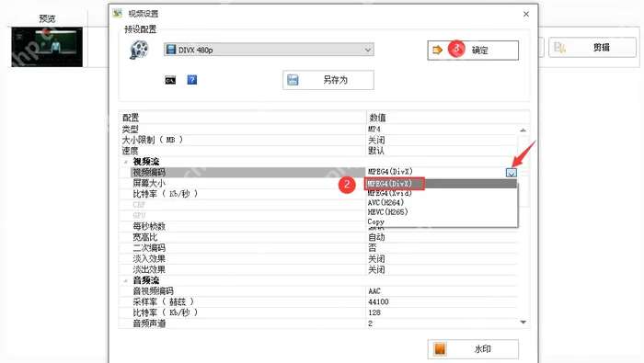Click the app icon in dialog title bar
The height and width of the screenshot is (363, 644).
[118, 13]
